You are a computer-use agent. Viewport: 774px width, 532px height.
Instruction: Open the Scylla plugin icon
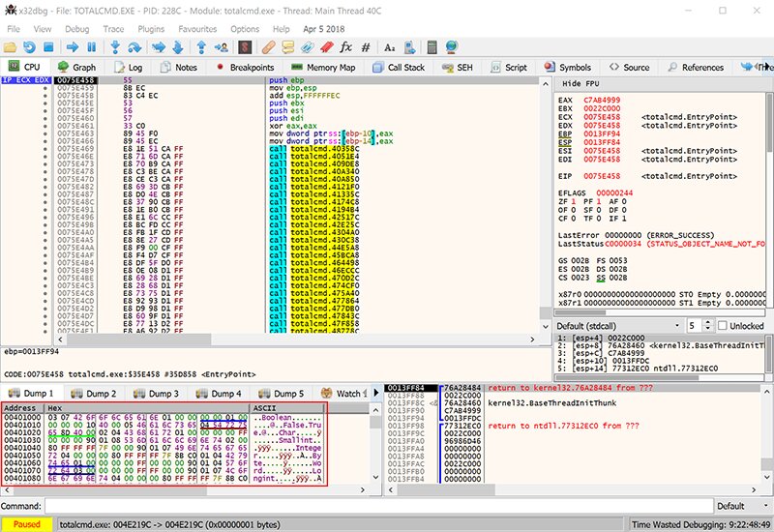[245, 47]
